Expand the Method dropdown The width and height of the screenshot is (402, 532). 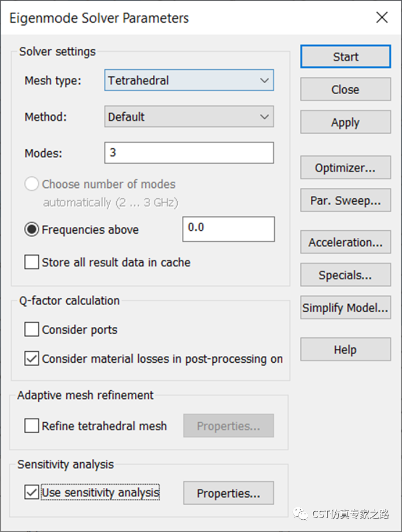(x=189, y=117)
